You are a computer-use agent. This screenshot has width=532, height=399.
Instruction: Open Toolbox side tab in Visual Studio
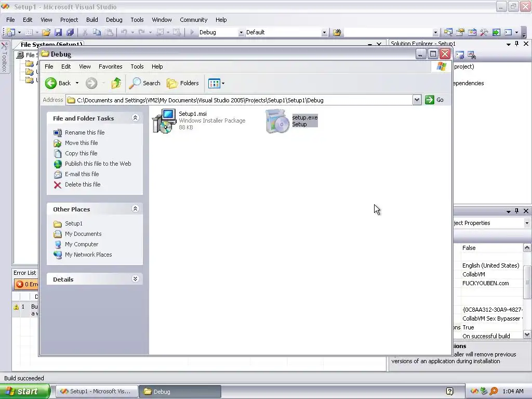(4, 57)
